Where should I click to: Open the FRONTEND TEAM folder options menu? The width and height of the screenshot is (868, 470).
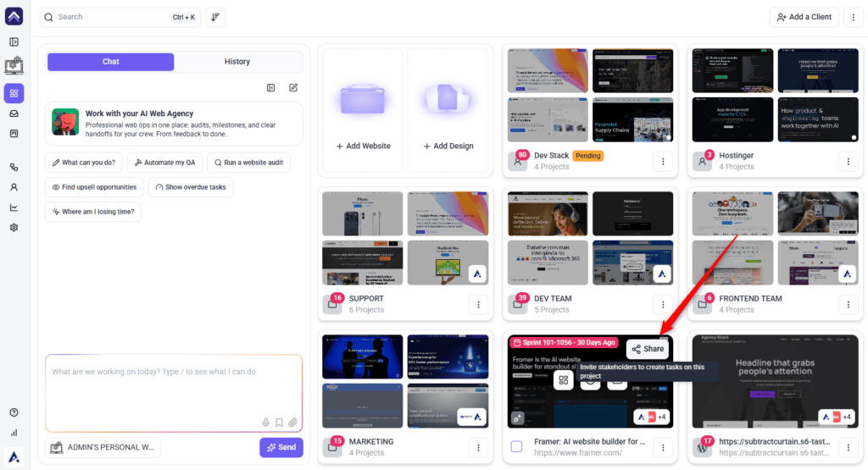coord(848,304)
